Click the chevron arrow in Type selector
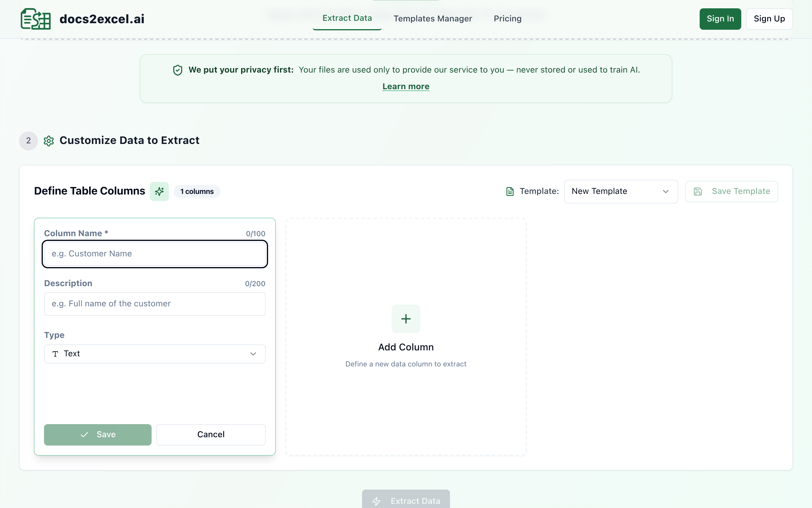812x508 pixels. 253,354
